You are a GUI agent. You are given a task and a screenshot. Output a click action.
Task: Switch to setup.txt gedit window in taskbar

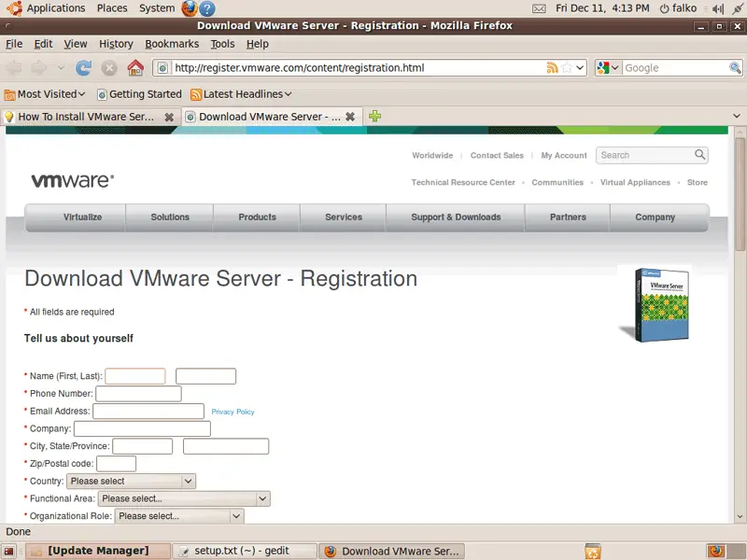click(245, 552)
